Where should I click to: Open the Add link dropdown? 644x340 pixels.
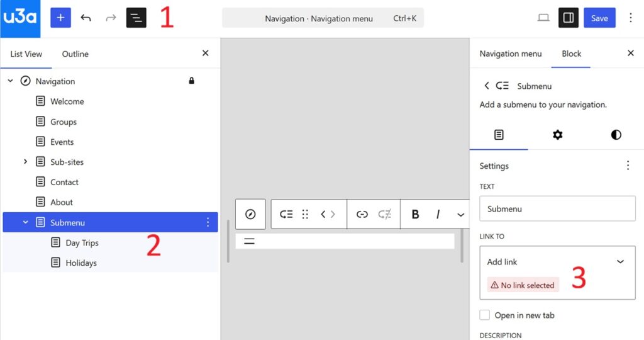[x=557, y=262]
